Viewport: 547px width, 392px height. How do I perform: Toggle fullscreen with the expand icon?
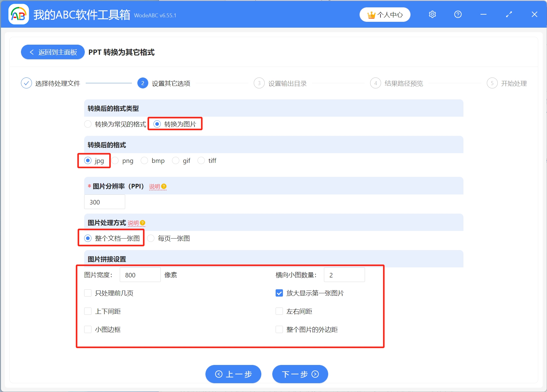click(509, 14)
